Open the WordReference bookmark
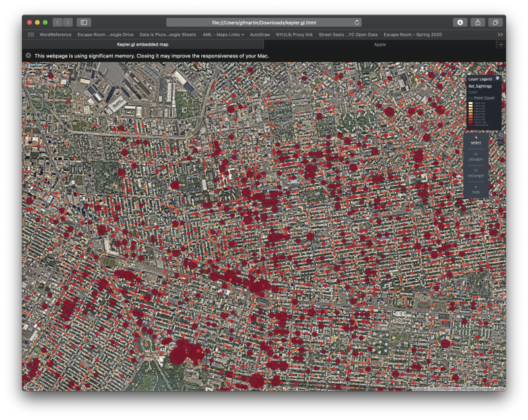This screenshot has width=528, height=420. coord(56,34)
